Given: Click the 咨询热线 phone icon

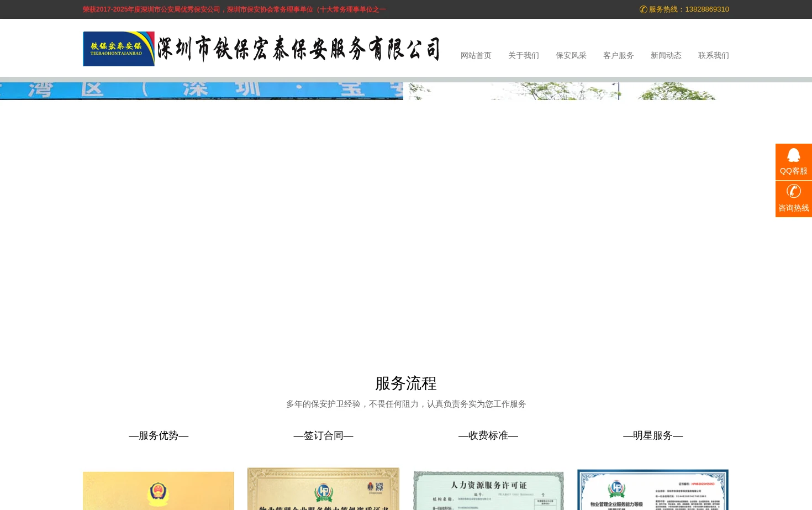Looking at the screenshot, I should click(x=794, y=191).
